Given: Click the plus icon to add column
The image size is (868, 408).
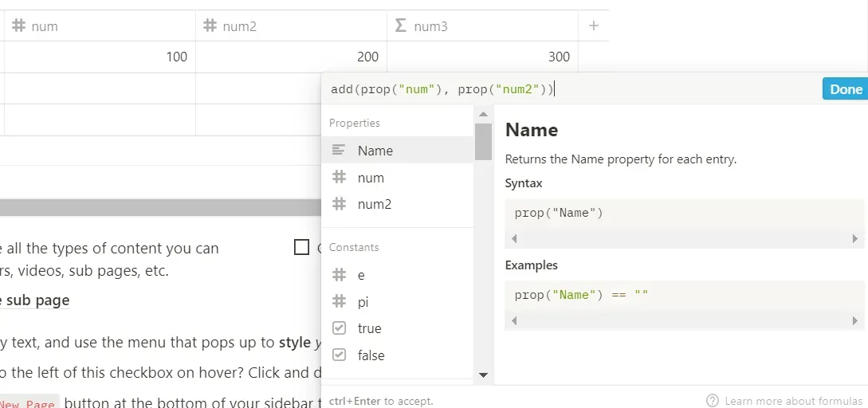Looking at the screenshot, I should [593, 25].
